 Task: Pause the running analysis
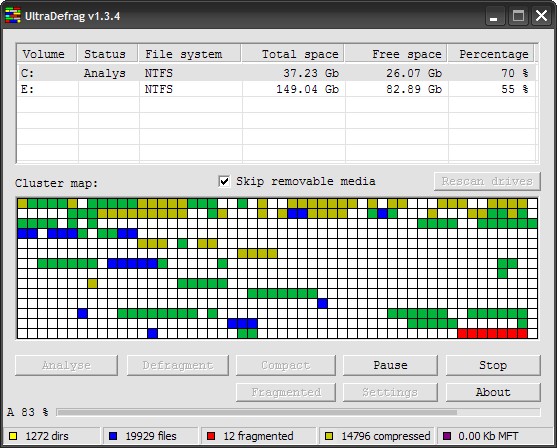click(390, 365)
